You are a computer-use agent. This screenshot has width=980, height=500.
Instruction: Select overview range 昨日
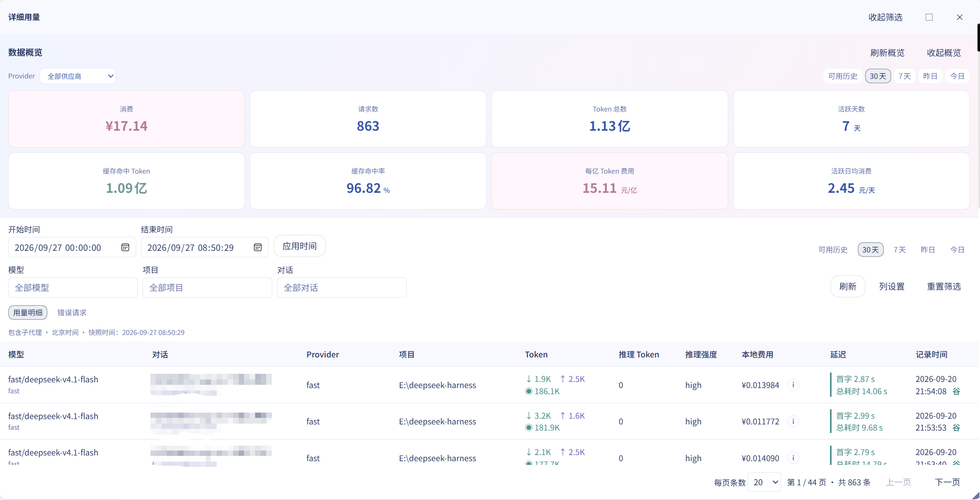pyautogui.click(x=930, y=76)
